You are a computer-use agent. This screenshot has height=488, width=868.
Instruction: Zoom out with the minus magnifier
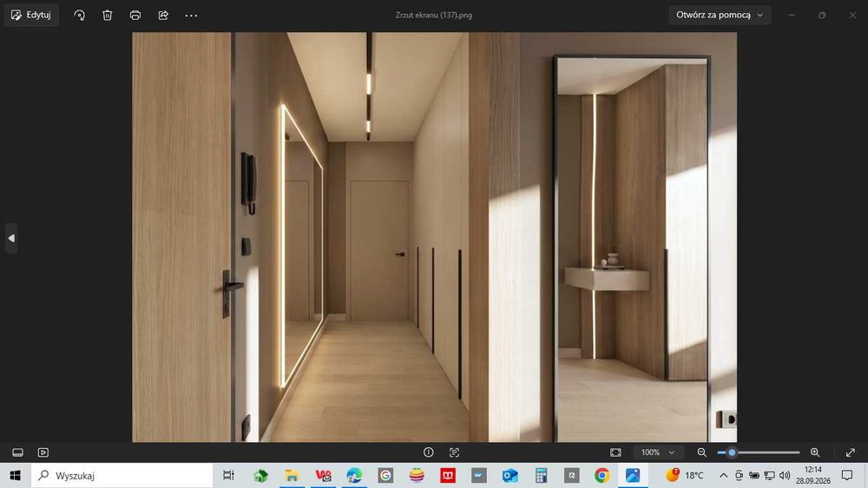pos(702,452)
